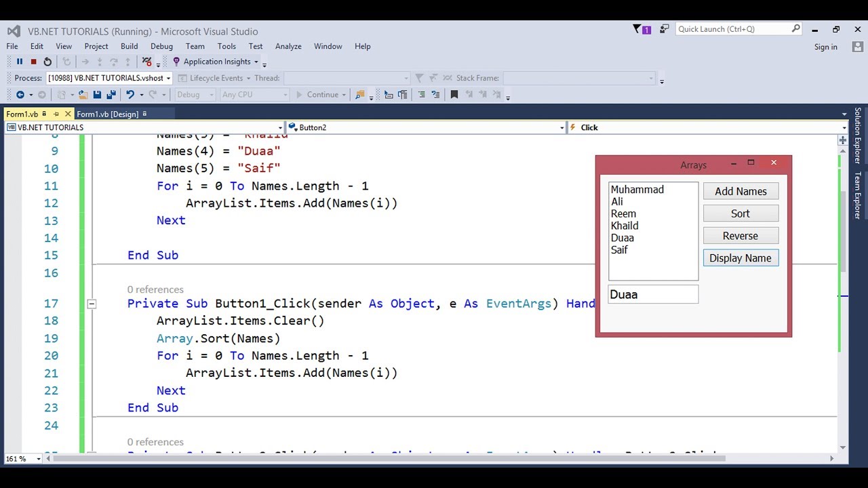Select Muhammad in the Arrays listbox

point(637,190)
